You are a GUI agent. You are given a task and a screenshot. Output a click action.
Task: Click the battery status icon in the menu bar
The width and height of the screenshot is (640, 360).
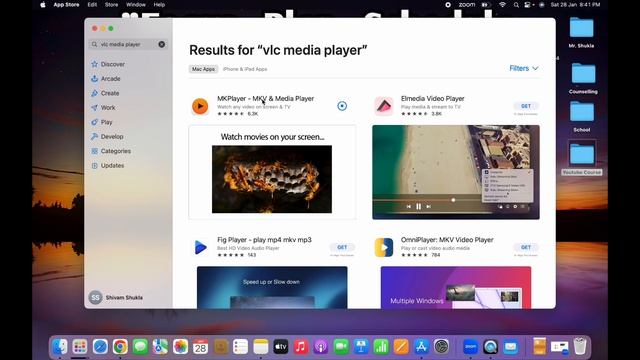(x=485, y=5)
